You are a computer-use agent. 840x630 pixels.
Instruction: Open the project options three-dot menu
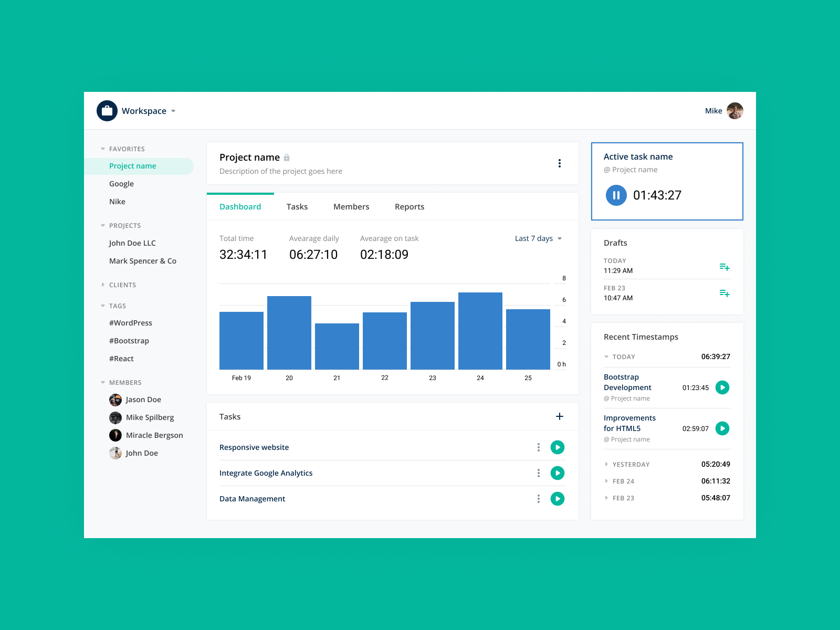[x=560, y=163]
